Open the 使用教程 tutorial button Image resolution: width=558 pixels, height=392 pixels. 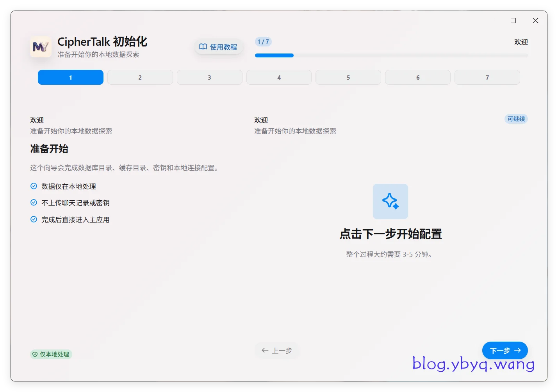218,47
